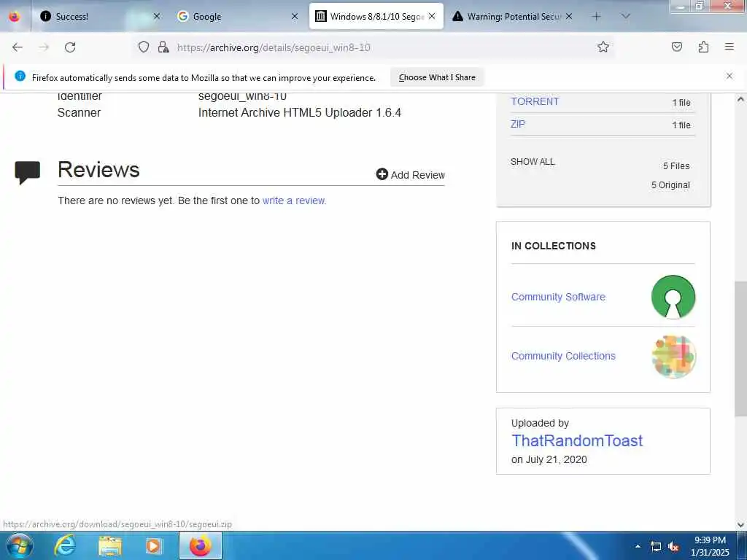Click the Community Software green logo thumbnail
747x560 pixels.
673,297
